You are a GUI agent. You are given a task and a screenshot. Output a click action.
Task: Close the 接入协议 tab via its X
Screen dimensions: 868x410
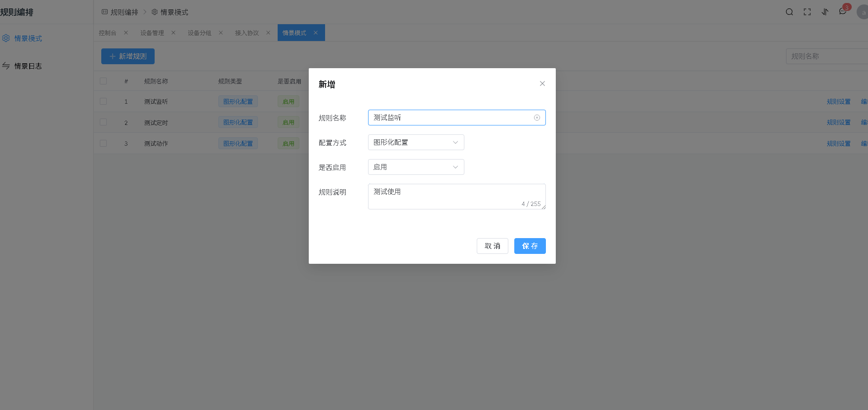click(x=268, y=33)
